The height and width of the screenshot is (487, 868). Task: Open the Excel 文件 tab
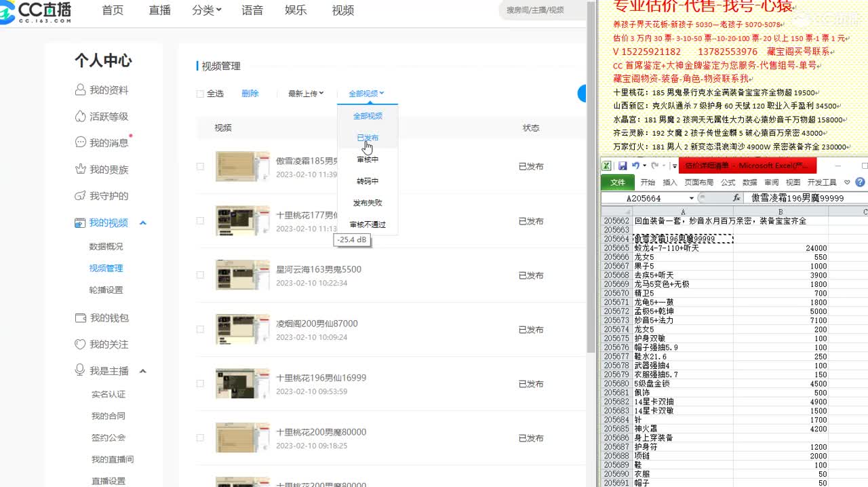[x=618, y=182]
